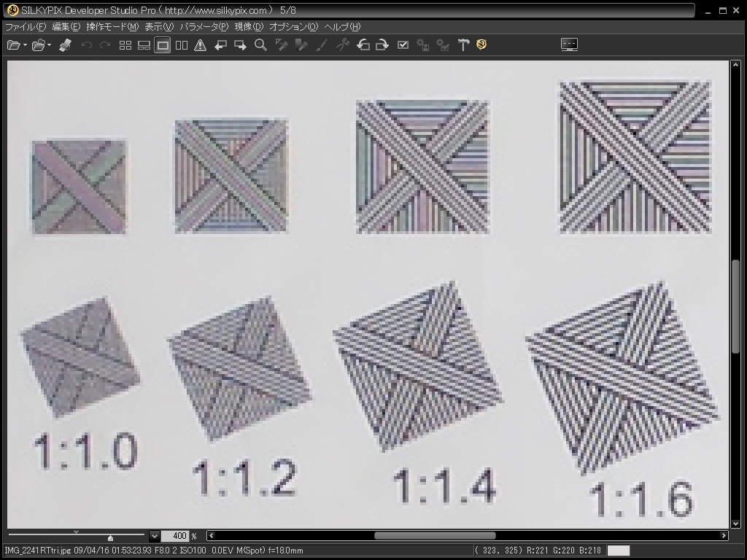The width and height of the screenshot is (747, 560).
Task: Rotate image counter-clockwise
Action: pyautogui.click(x=363, y=45)
